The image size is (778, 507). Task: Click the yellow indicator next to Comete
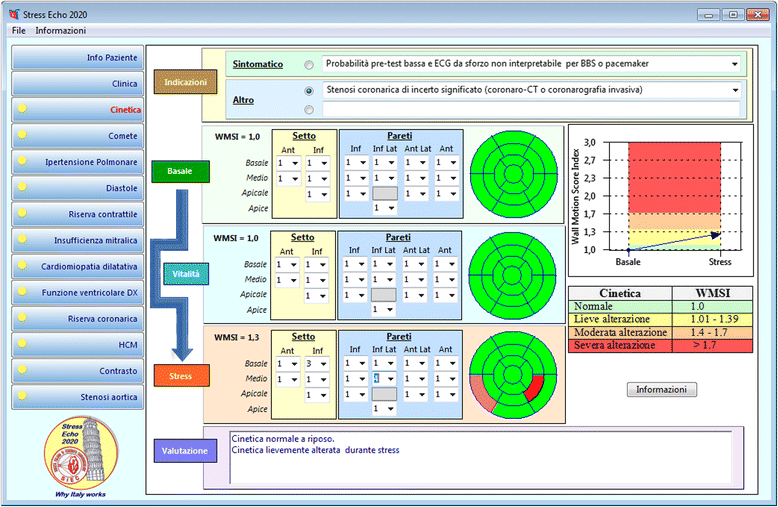pos(23,136)
